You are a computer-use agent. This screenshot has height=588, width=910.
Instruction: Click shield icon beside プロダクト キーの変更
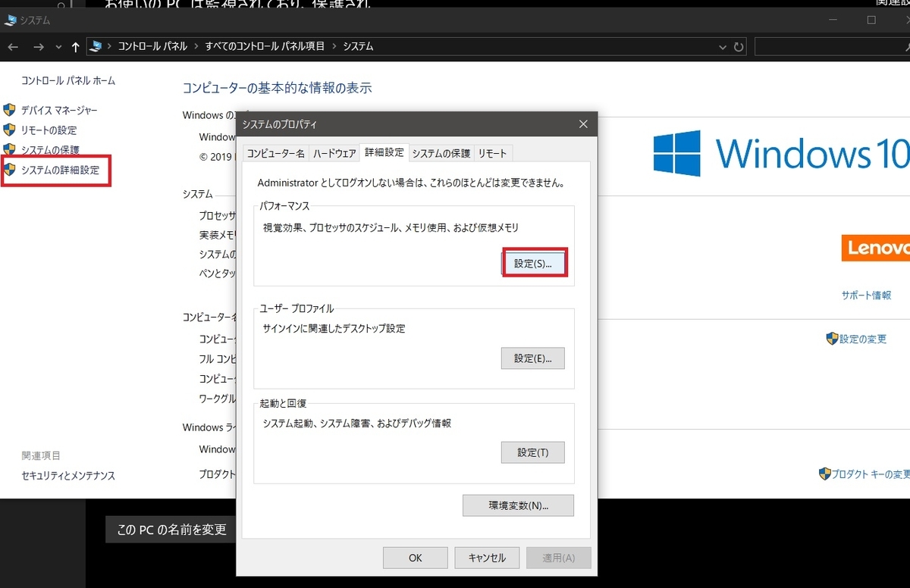825,474
